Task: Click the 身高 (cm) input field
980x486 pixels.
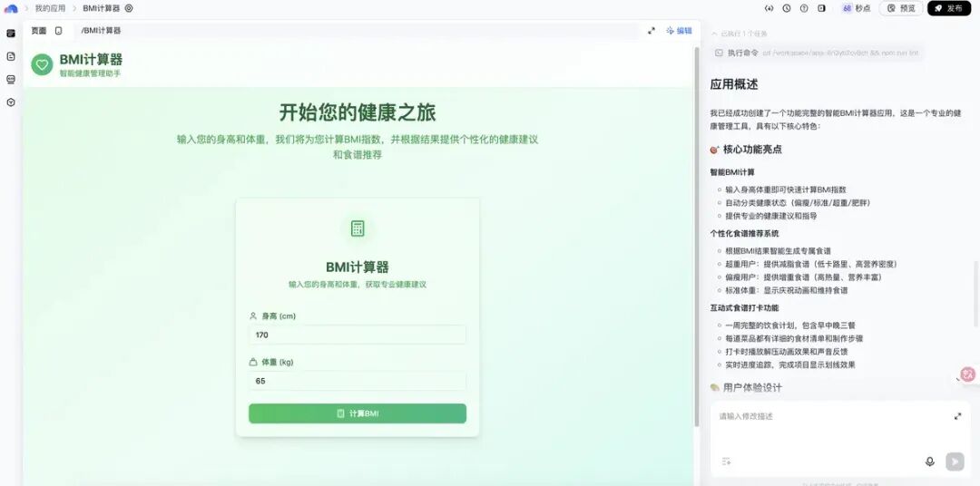Action: [358, 335]
